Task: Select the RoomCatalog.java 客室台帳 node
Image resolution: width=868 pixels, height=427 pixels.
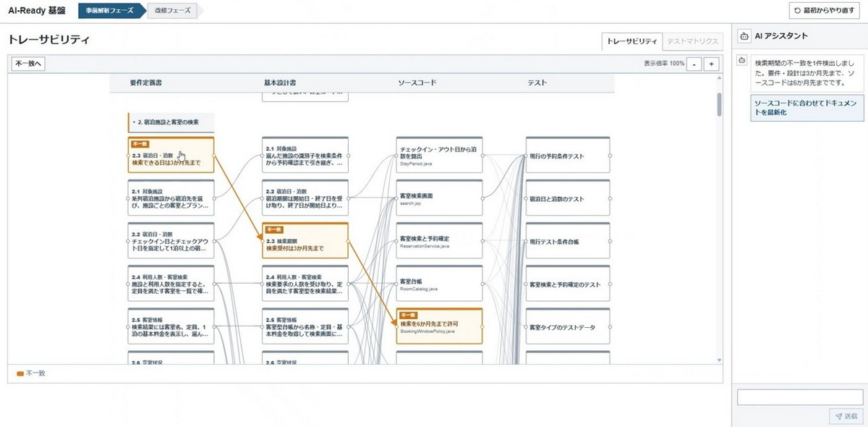Action: point(439,284)
